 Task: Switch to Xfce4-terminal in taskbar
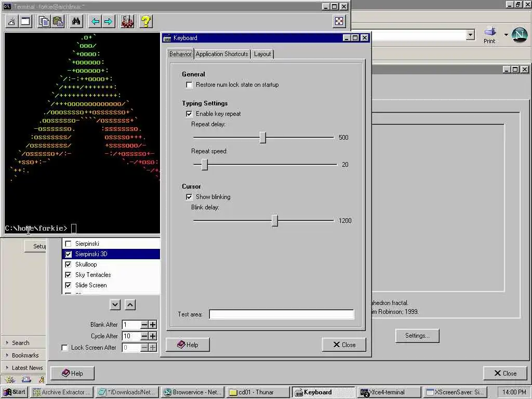(x=389, y=392)
